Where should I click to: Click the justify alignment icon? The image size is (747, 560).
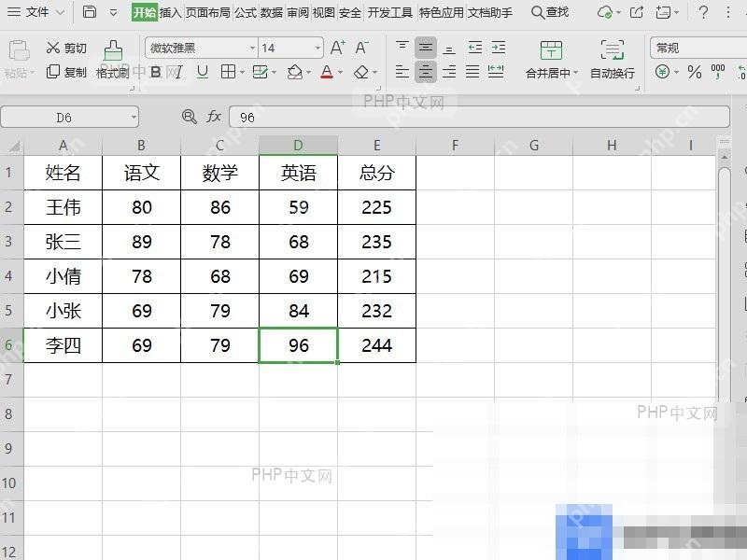[472, 72]
